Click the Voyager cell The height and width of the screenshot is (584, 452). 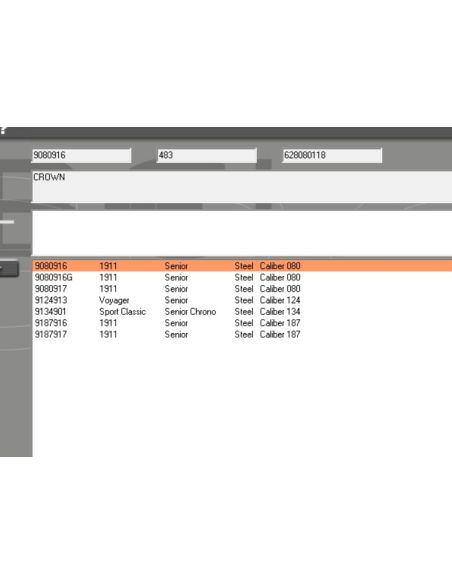pyautogui.click(x=114, y=301)
